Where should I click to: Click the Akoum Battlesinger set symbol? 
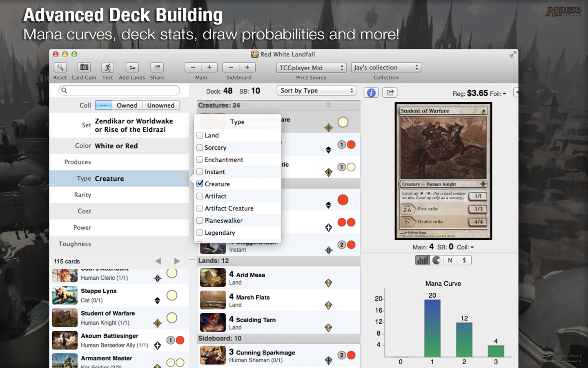(x=158, y=346)
